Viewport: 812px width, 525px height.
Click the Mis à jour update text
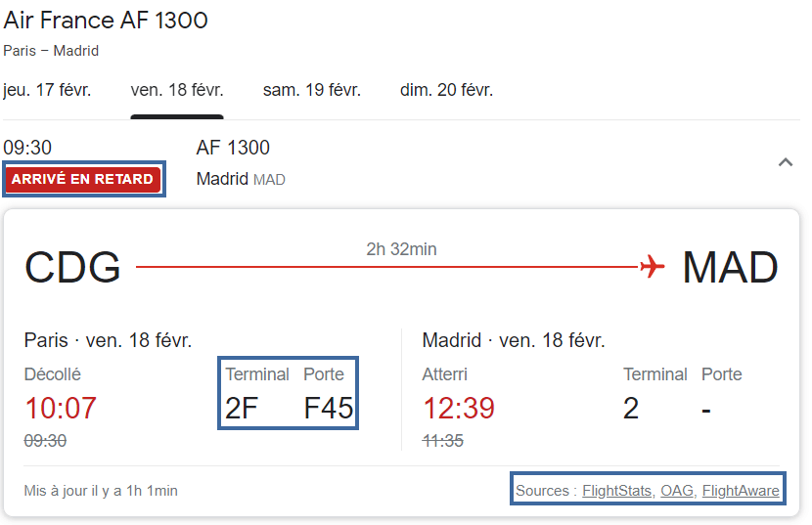101,491
